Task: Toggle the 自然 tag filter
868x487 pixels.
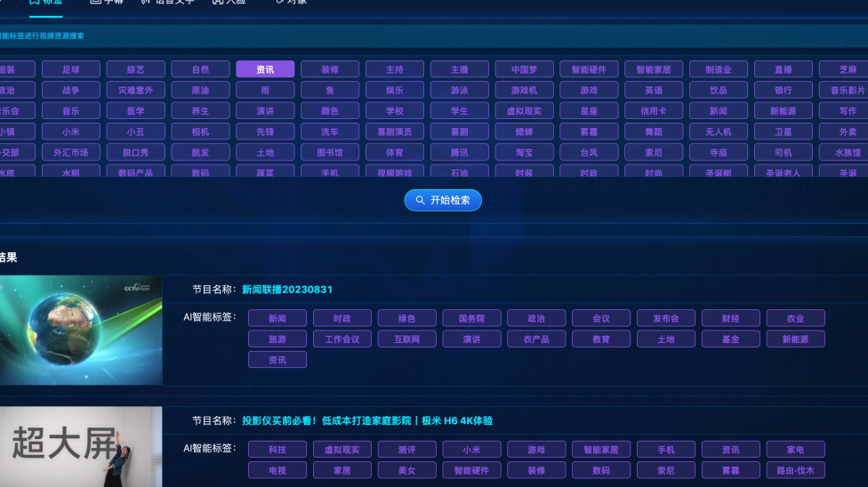Action: pyautogui.click(x=200, y=69)
